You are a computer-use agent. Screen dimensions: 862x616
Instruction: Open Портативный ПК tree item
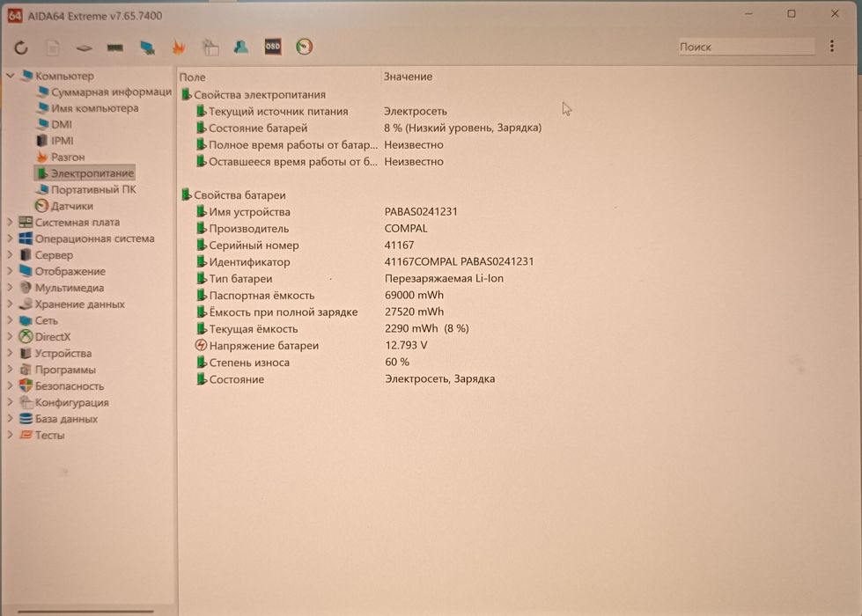[86, 189]
